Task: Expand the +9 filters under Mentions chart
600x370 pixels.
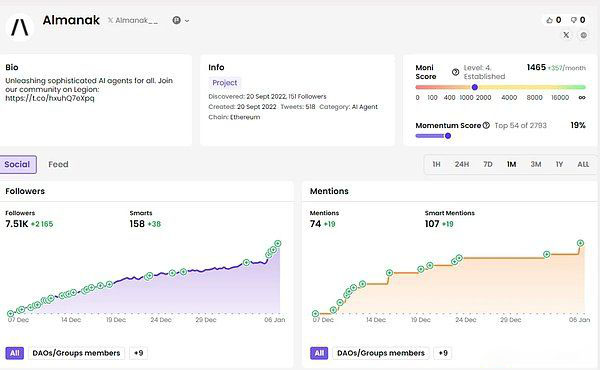Action: 443,353
